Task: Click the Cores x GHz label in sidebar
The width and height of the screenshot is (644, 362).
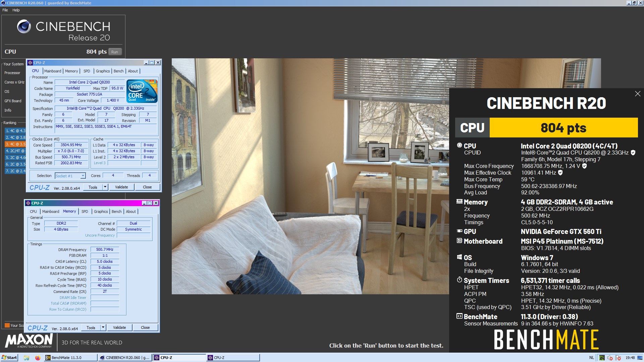Action: pos(14,82)
